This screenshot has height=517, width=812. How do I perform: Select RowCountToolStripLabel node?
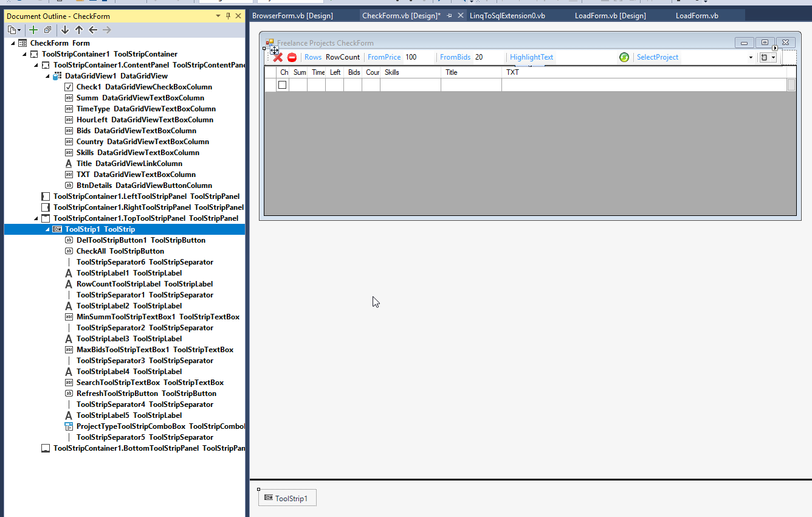145,284
